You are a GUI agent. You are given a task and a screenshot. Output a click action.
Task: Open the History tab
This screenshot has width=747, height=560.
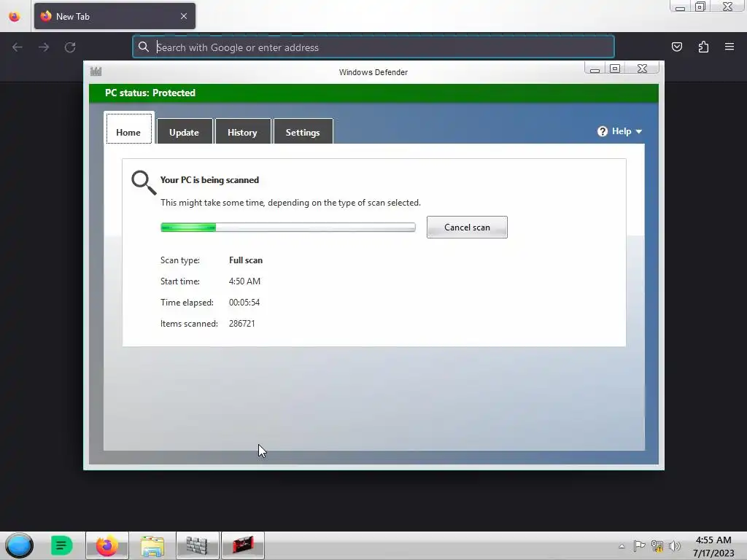pos(242,131)
